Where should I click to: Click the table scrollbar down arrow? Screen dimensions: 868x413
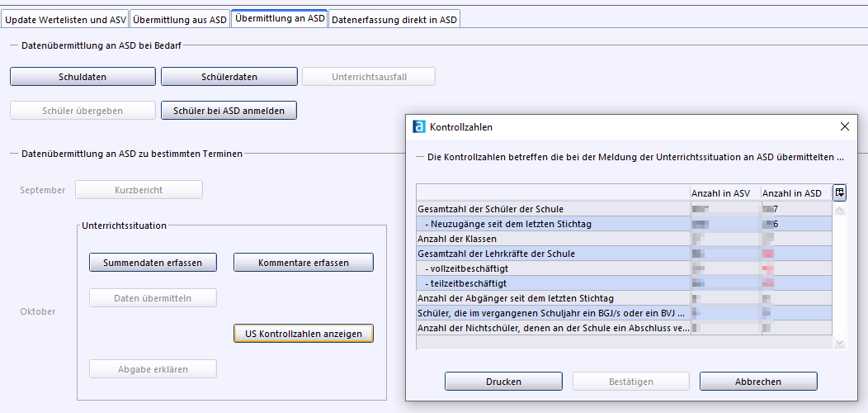(x=840, y=343)
